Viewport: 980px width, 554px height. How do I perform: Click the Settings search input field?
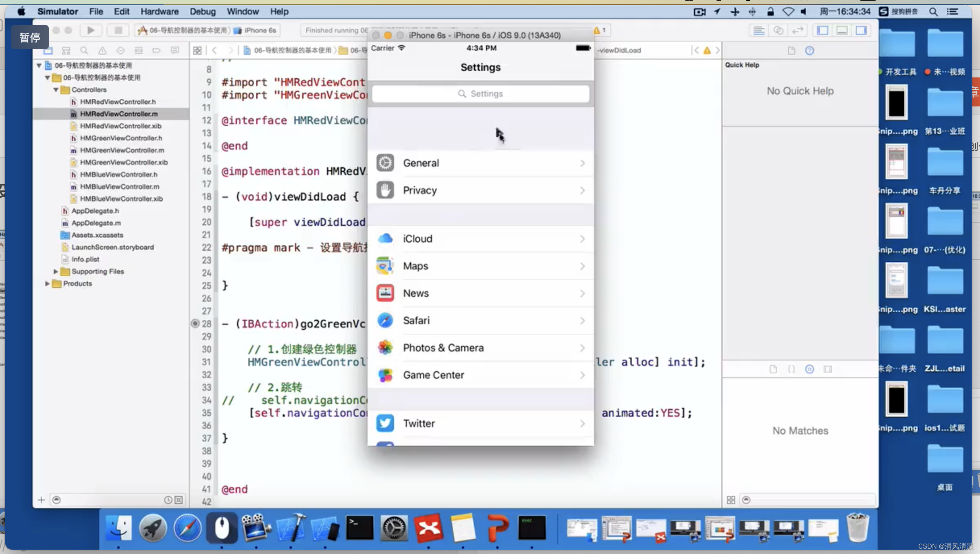tap(481, 94)
